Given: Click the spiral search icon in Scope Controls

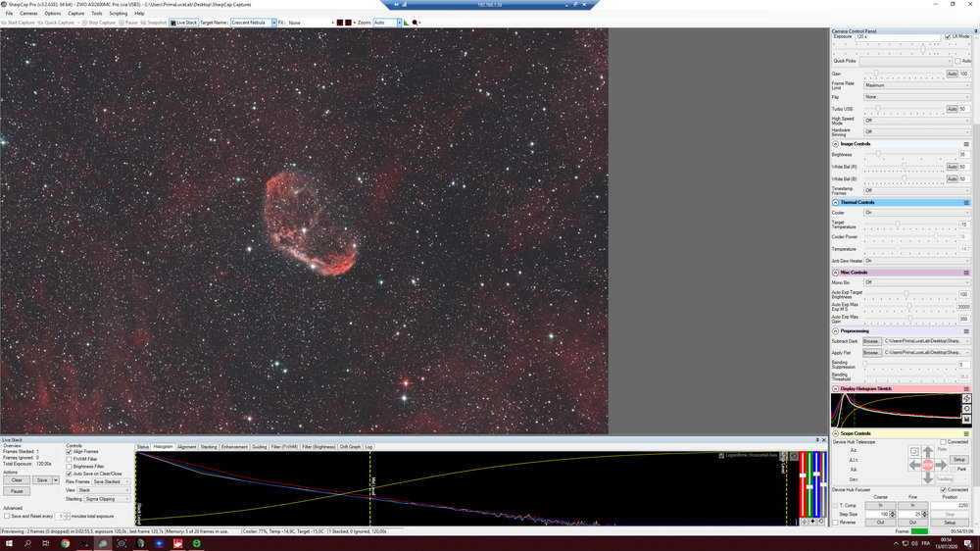Looking at the screenshot, I should pos(914,452).
